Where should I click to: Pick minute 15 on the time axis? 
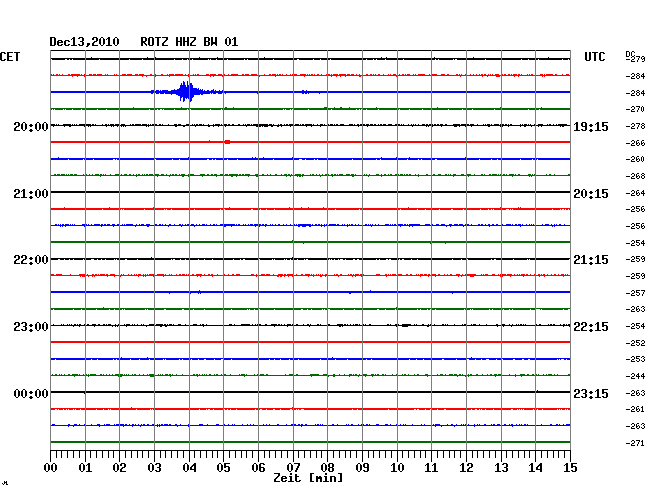(570, 468)
